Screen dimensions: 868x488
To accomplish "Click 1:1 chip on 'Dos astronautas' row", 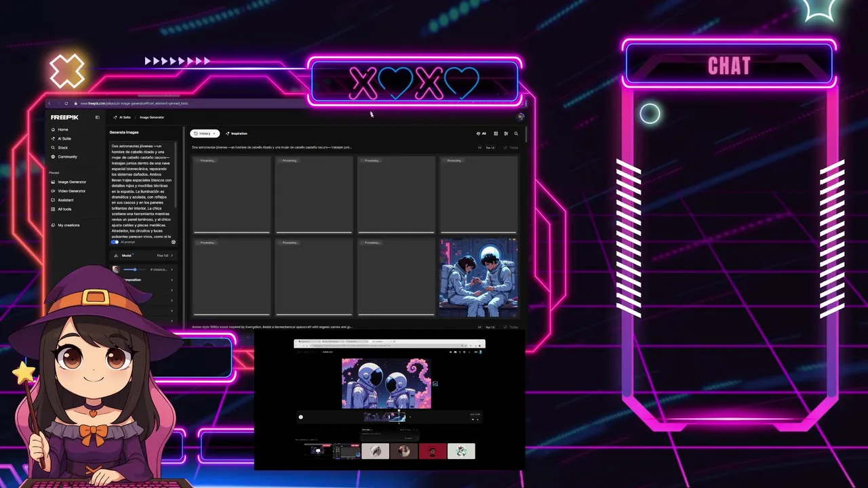I will tap(479, 147).
